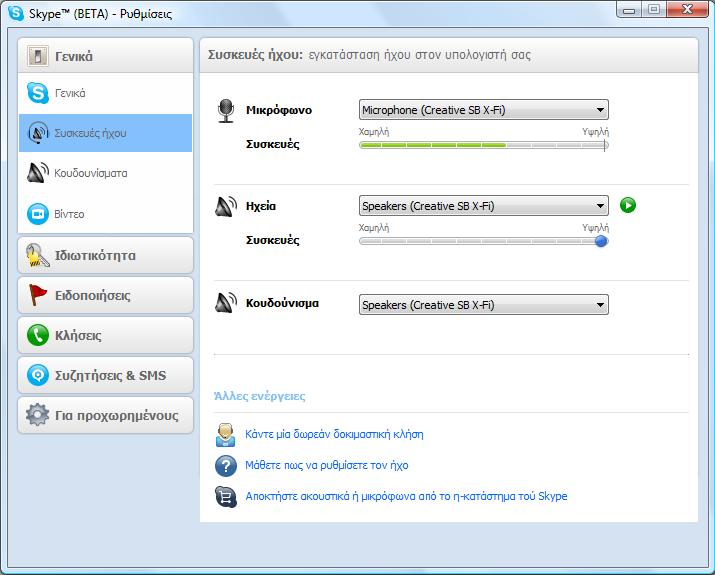Open the Skype store headsets link
Image resolution: width=715 pixels, height=575 pixels.
tap(406, 496)
